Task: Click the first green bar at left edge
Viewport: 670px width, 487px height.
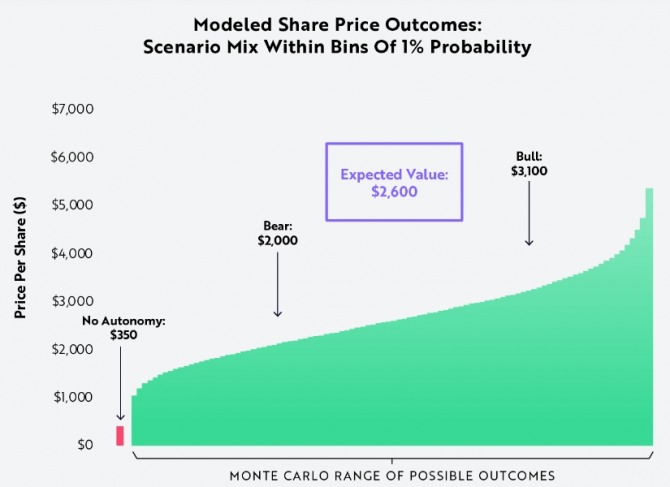Action: 135,422
